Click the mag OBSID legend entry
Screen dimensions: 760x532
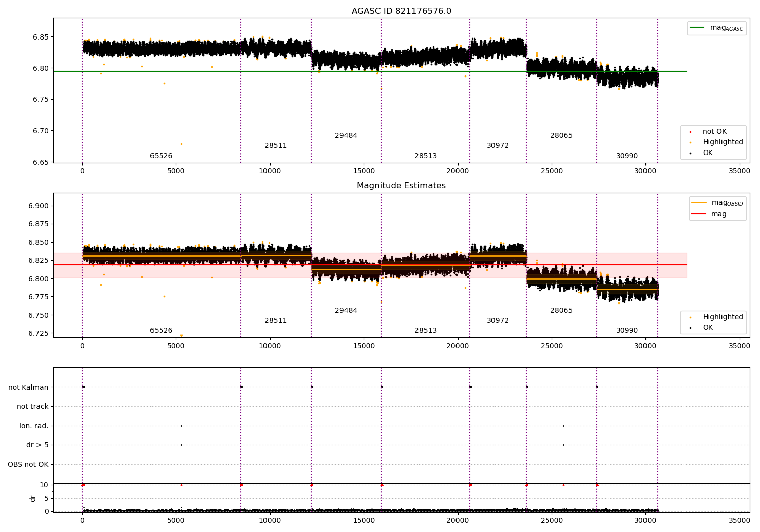point(717,203)
